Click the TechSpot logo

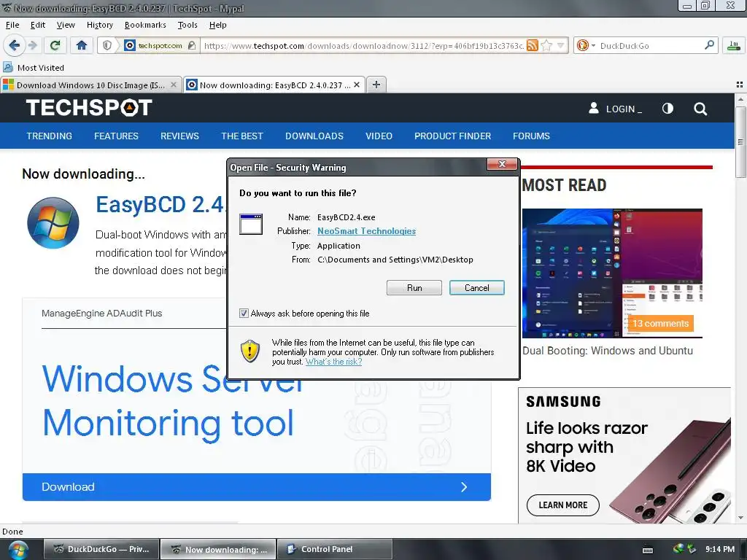[x=89, y=108]
